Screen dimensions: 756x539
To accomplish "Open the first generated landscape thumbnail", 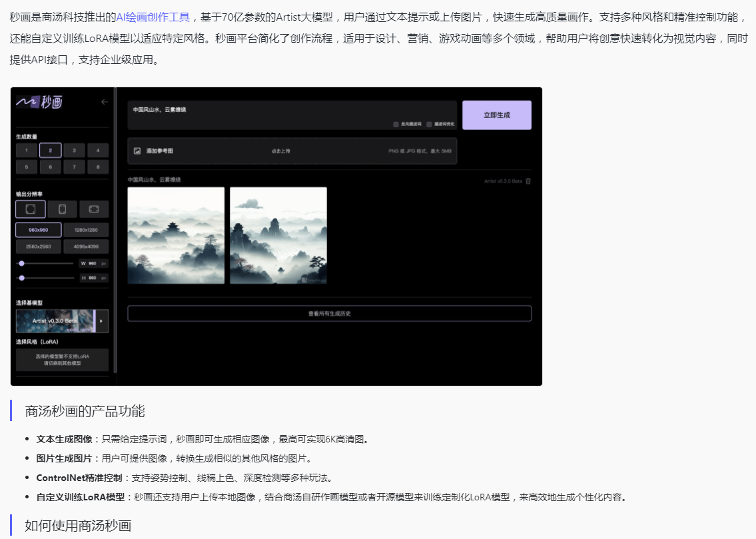I will (176, 235).
